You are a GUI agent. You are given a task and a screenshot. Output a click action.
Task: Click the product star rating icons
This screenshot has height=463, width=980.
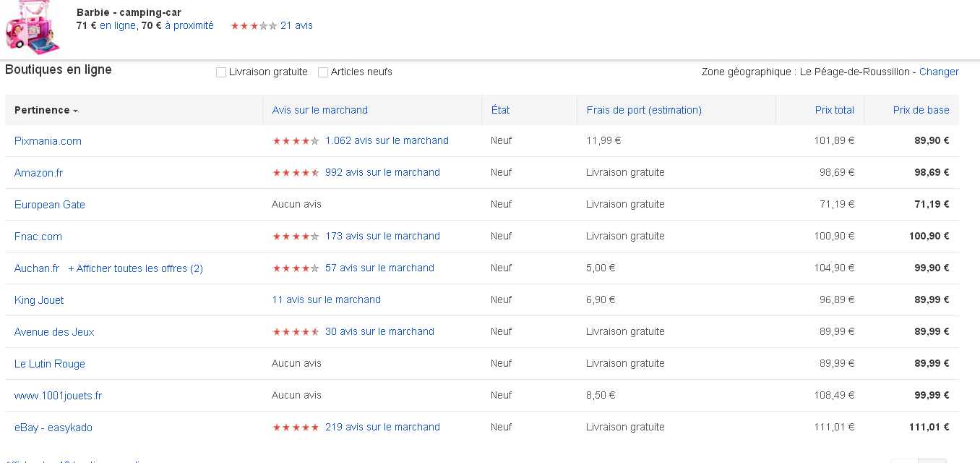point(253,26)
